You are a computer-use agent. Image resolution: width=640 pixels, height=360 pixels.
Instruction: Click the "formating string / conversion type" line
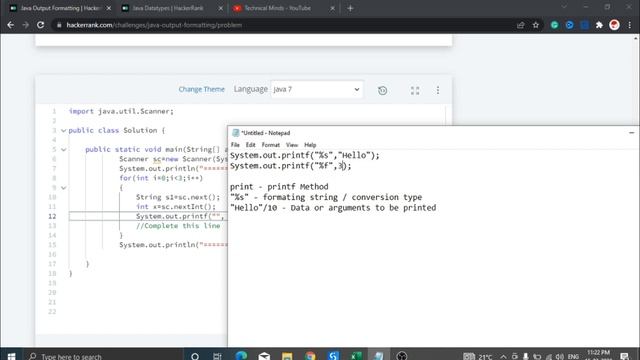pos(326,198)
